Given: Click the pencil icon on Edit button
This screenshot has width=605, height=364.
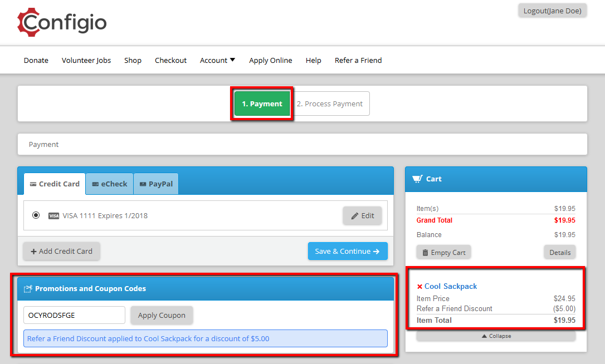Looking at the screenshot, I should coord(355,216).
